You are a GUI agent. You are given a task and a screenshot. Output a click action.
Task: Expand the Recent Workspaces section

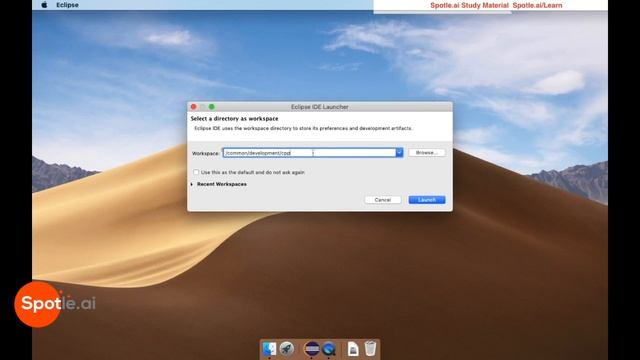(x=192, y=184)
